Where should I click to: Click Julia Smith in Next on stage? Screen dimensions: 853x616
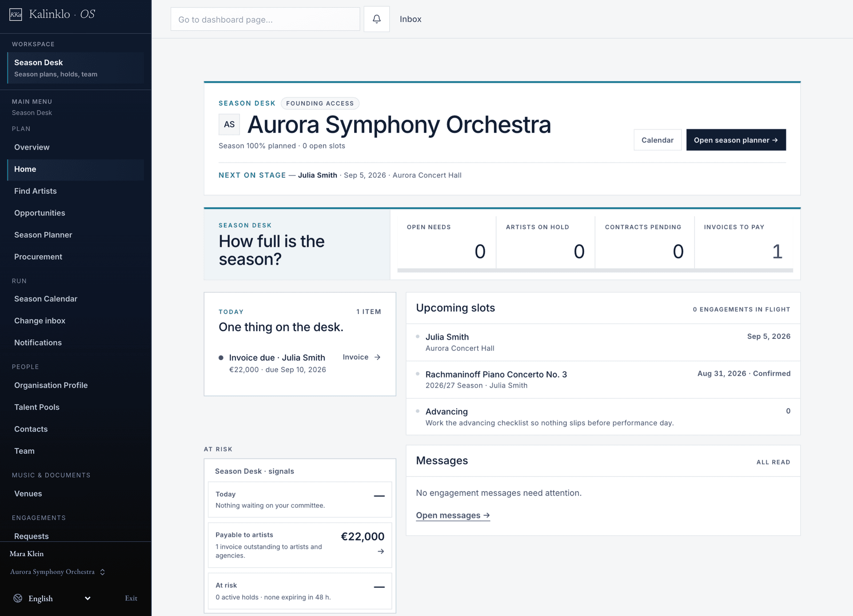click(x=318, y=175)
